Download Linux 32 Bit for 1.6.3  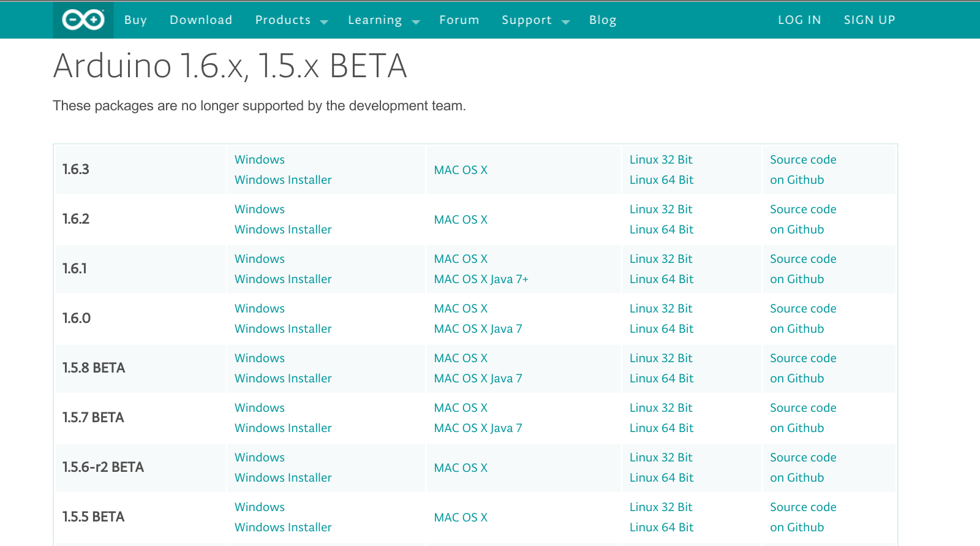click(x=661, y=160)
